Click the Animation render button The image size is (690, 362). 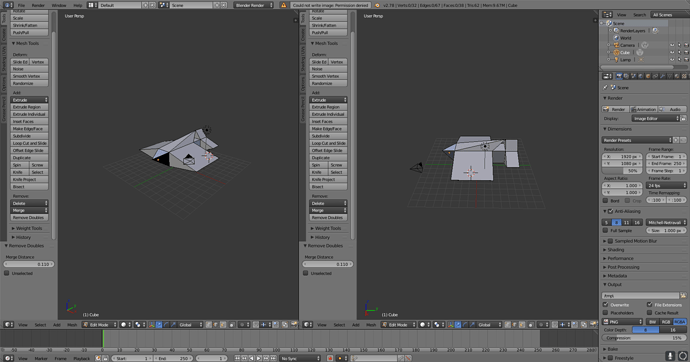click(644, 109)
